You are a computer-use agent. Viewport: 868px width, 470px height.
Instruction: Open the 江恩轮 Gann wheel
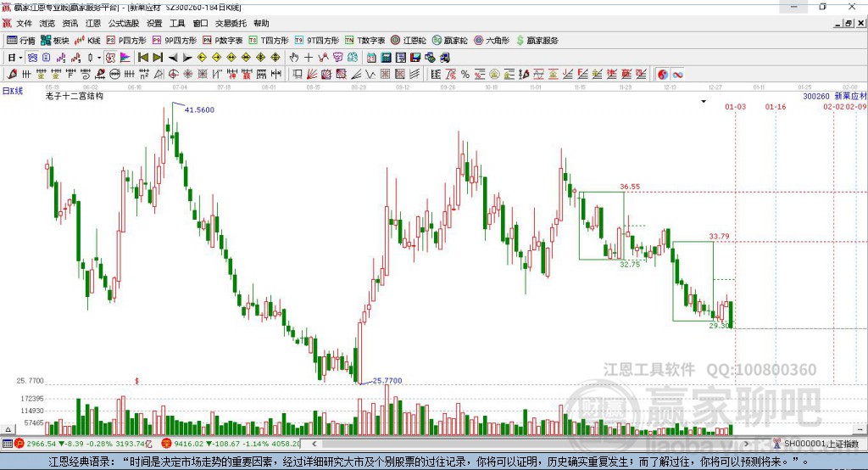coord(409,41)
